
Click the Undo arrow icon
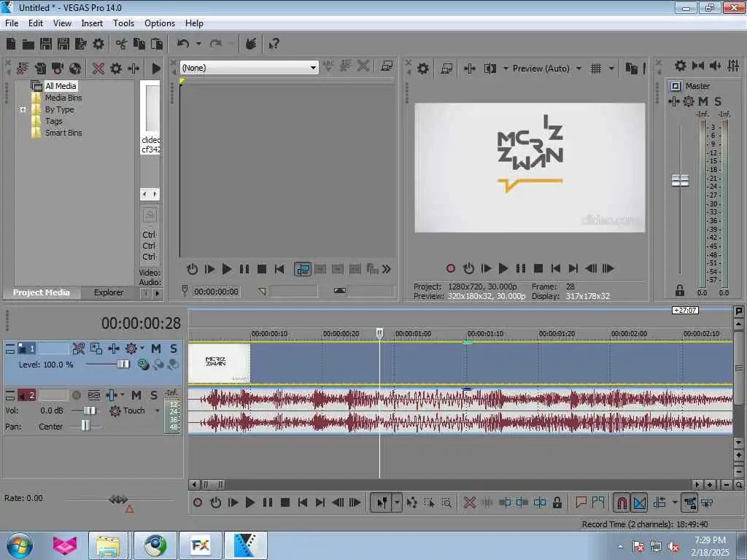click(183, 44)
